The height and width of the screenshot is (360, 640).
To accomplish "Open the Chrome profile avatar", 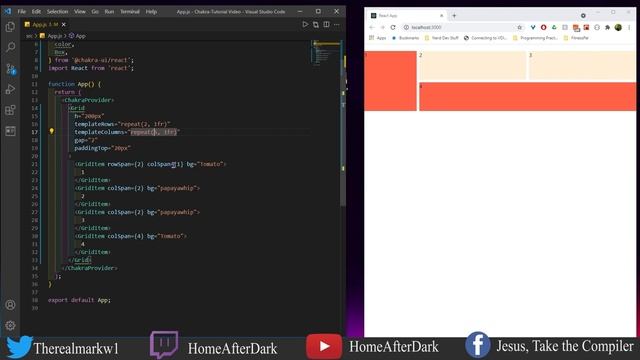I will pos(618,27).
